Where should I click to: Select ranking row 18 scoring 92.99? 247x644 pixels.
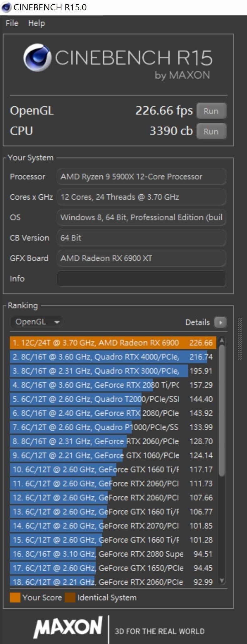point(113,581)
